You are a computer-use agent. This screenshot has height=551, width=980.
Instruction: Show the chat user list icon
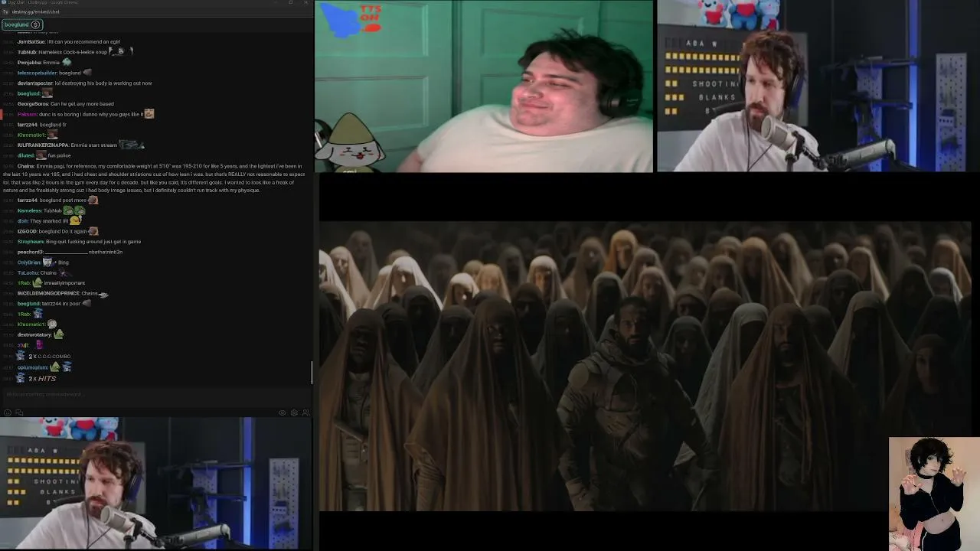[305, 412]
